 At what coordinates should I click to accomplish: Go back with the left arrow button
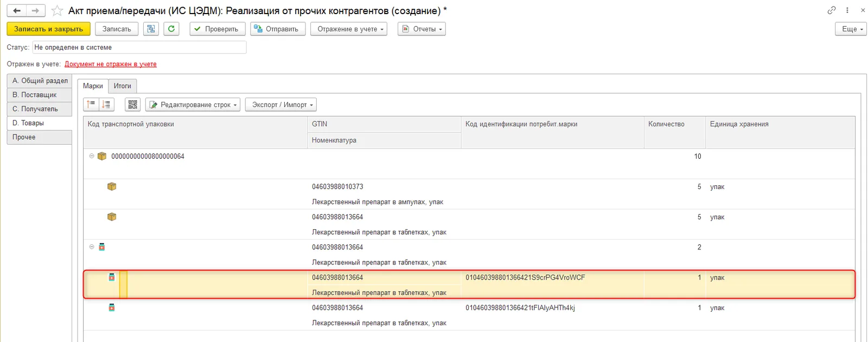(x=17, y=10)
